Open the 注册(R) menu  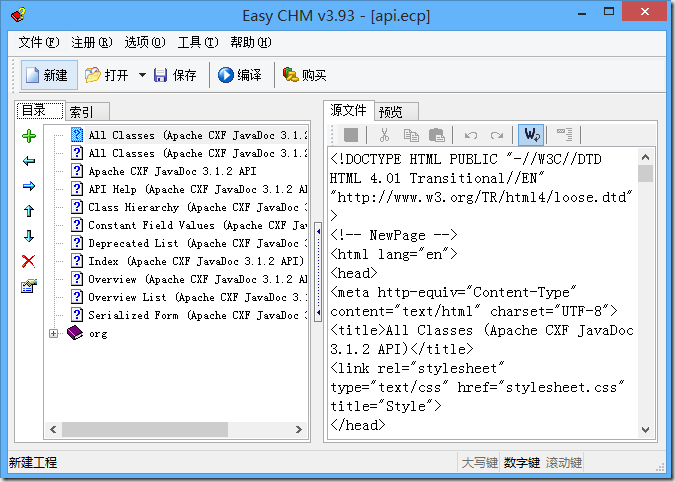tap(92, 42)
